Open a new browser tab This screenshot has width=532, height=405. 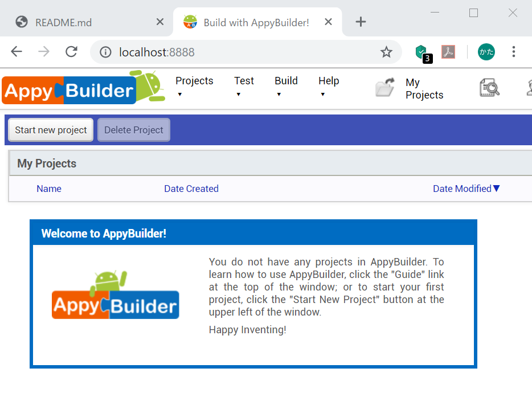361,22
